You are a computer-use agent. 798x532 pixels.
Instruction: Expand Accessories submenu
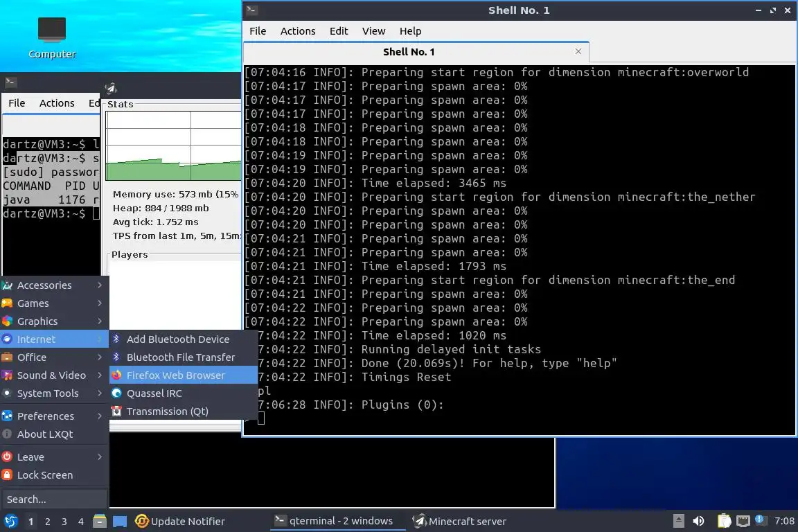coord(54,285)
